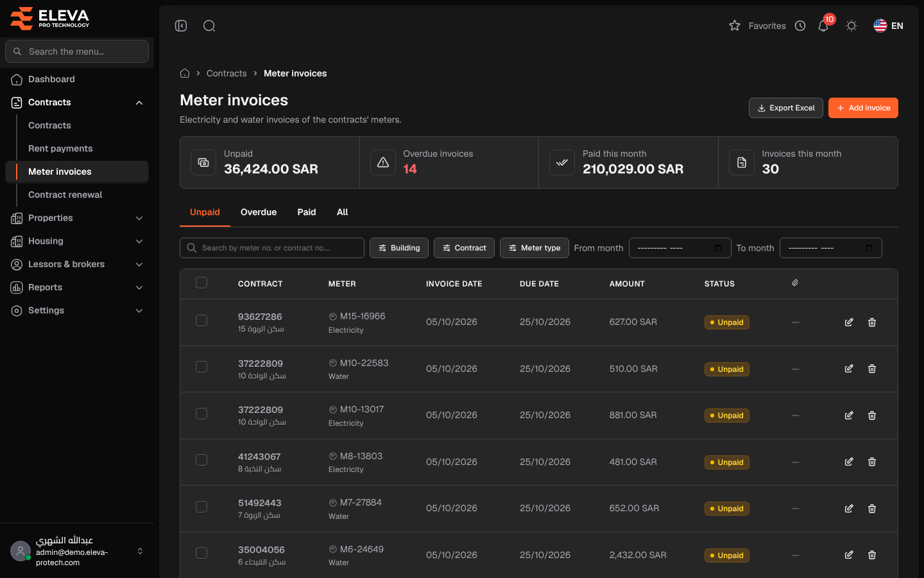Edit invoice for meter M8-13803
The image size is (924, 578).
tap(849, 462)
